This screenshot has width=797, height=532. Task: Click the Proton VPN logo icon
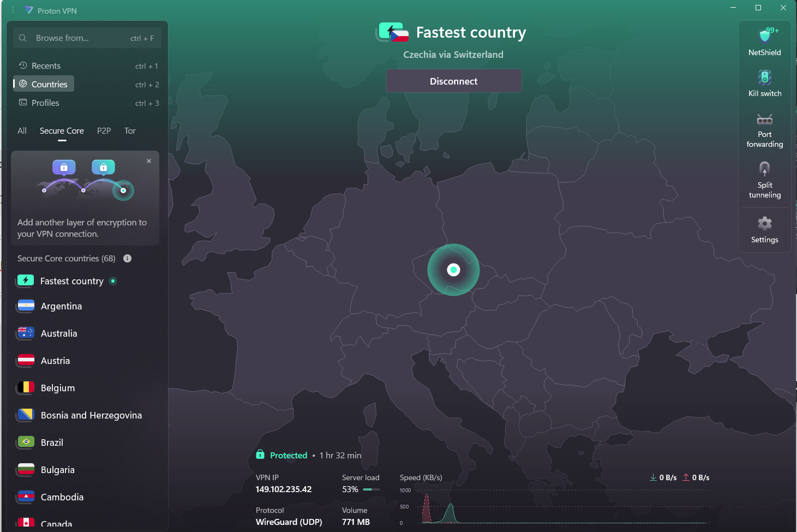click(29, 10)
